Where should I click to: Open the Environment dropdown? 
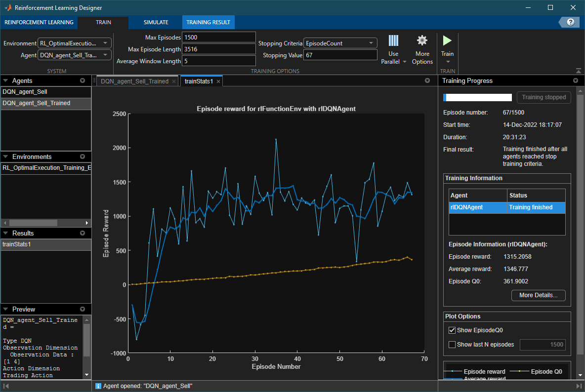click(75, 43)
